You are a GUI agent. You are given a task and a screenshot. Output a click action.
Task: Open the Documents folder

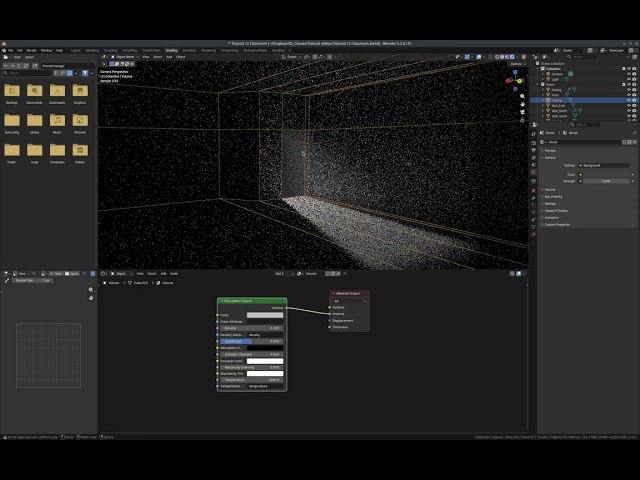pos(34,90)
